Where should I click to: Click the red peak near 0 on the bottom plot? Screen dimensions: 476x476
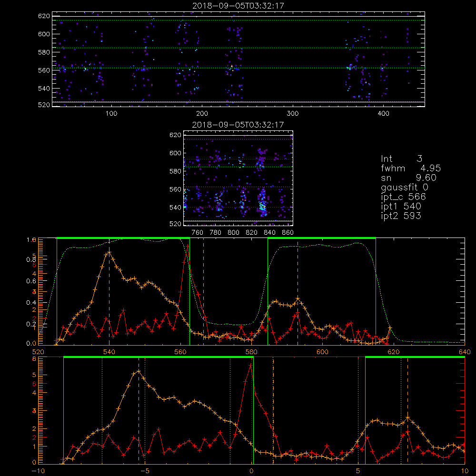coord(250,366)
